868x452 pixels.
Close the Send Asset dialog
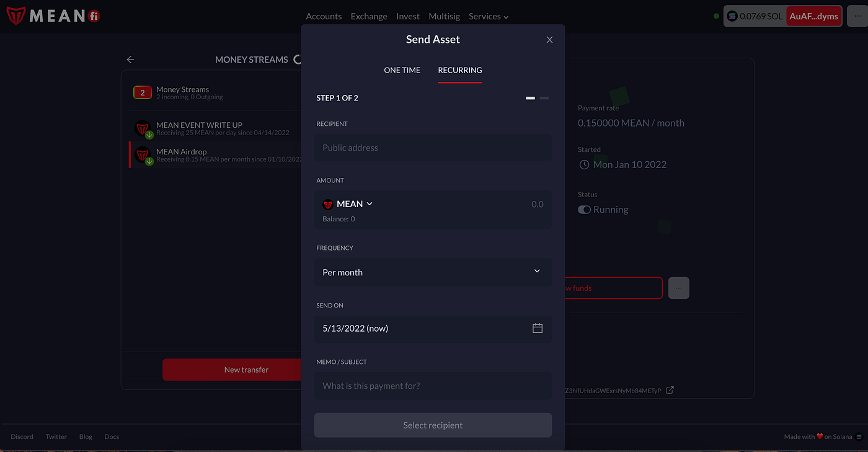click(549, 40)
